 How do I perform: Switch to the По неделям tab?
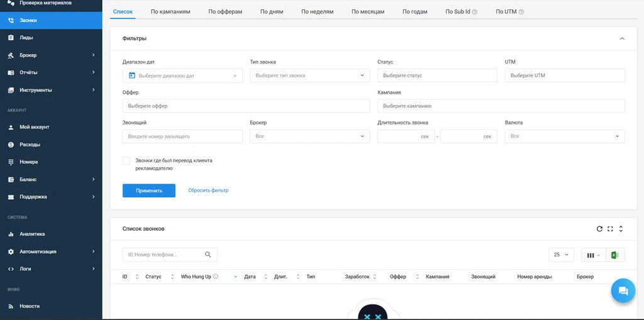point(317,11)
